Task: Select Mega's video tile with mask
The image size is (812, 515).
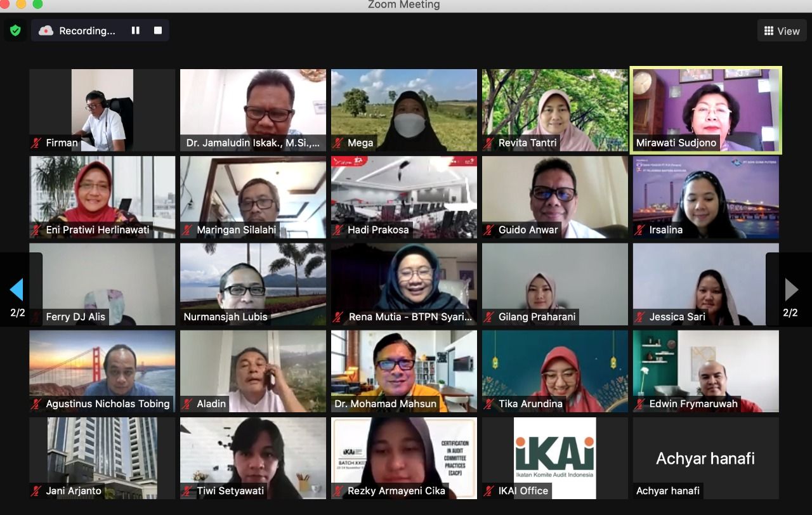Action: tap(404, 110)
